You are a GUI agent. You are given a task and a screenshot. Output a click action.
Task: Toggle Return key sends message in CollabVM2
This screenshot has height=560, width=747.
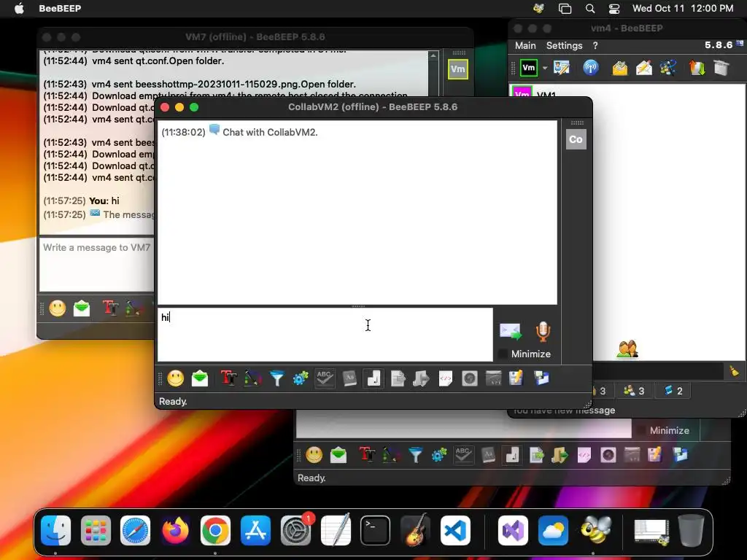[373, 378]
